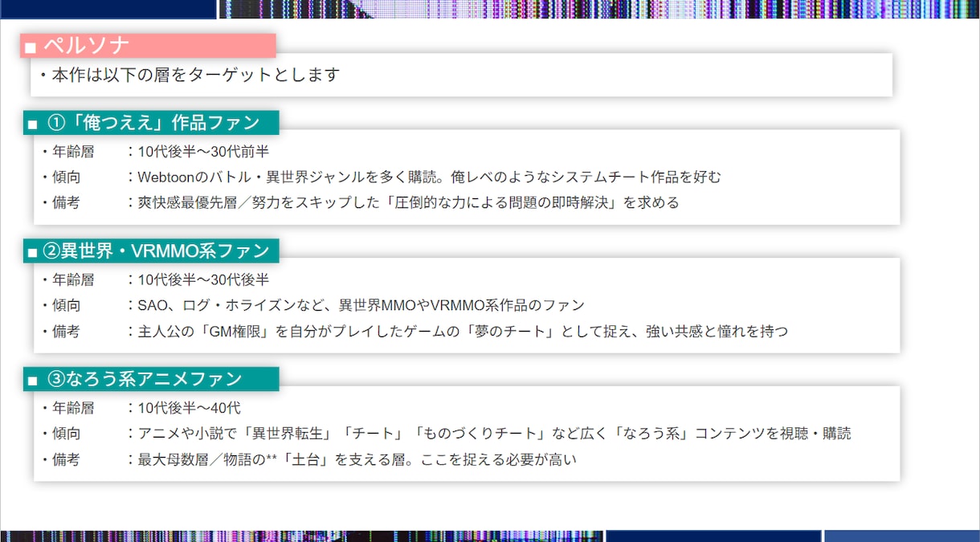Click the 備考 label under なろう系アニメファン
The width and height of the screenshot is (980, 542).
coord(66,460)
